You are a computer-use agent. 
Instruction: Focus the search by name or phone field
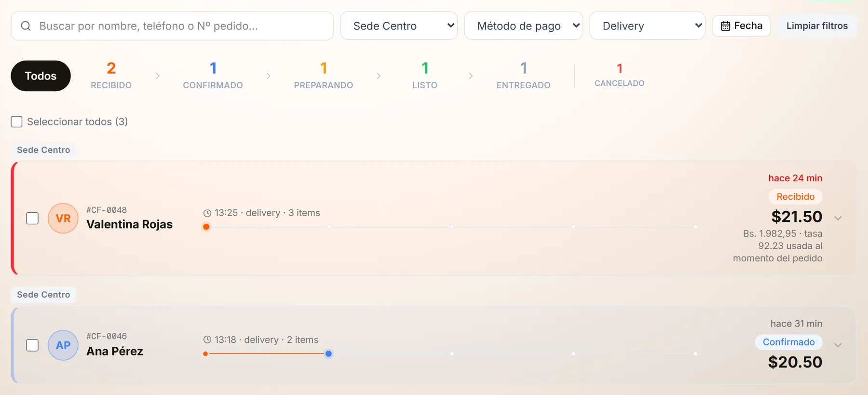coord(172,26)
